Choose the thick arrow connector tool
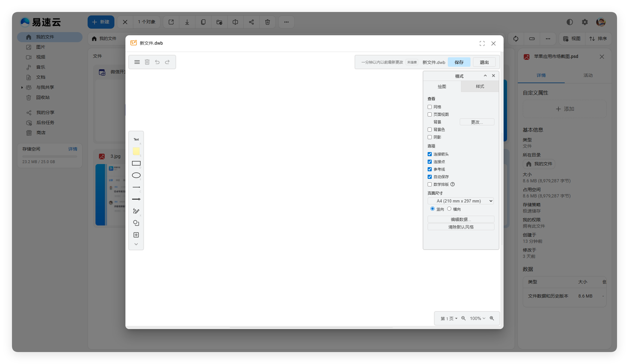 (136, 199)
